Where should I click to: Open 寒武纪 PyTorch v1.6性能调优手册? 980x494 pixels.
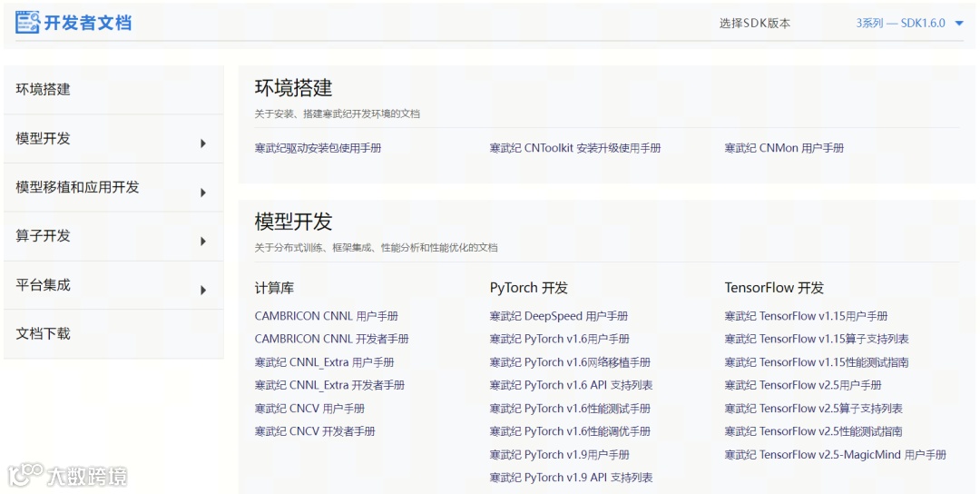[x=569, y=431]
